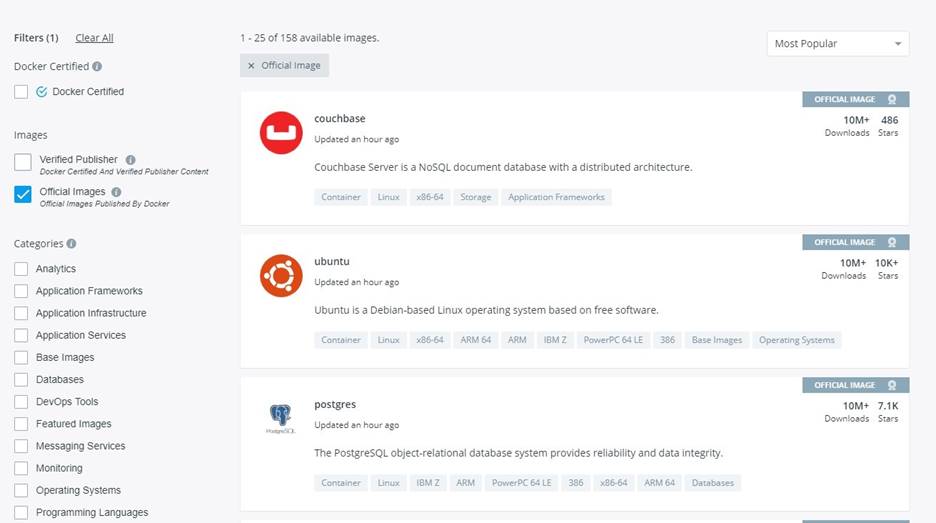Click the Docker Certified info icon
The width and height of the screenshot is (936, 523).
coord(97,66)
